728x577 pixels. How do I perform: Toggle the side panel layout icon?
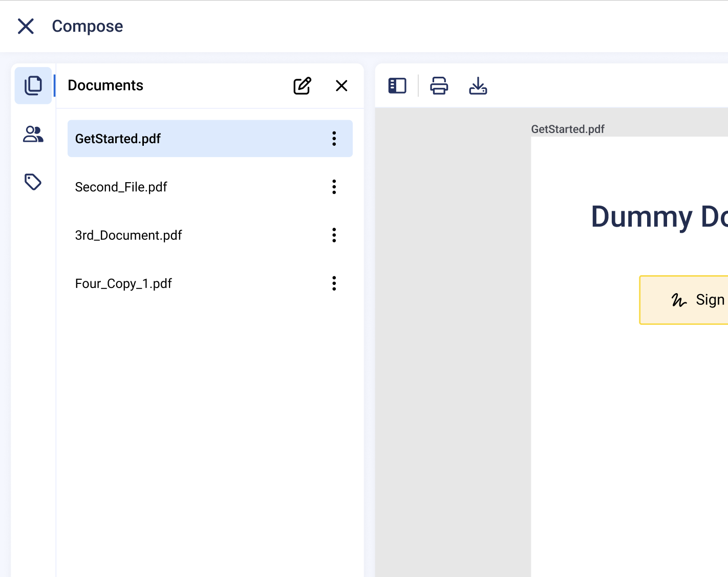[x=397, y=86]
